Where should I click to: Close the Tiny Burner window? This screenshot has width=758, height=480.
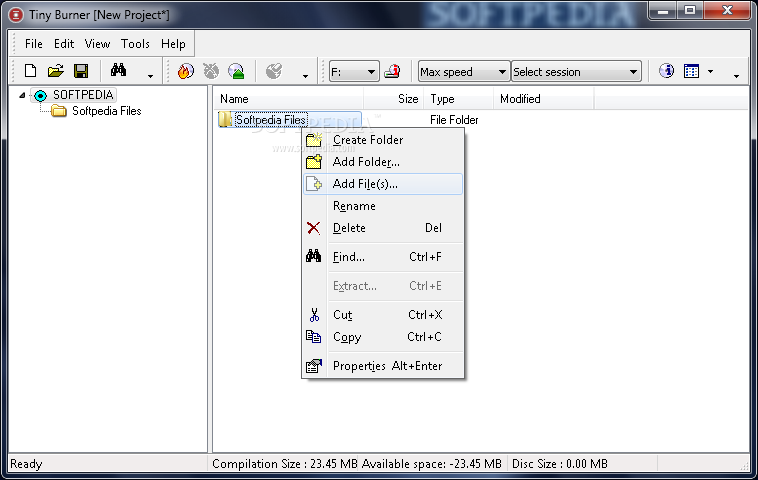click(727, 11)
